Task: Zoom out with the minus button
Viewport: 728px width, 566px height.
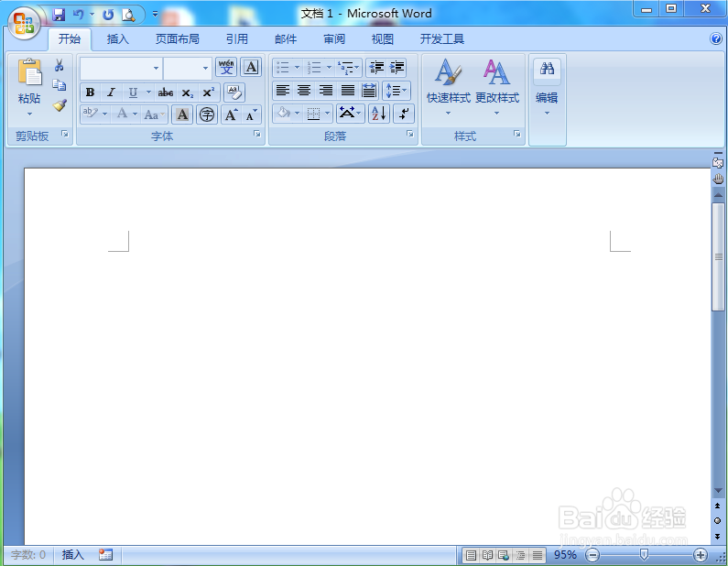Action: 592,555
